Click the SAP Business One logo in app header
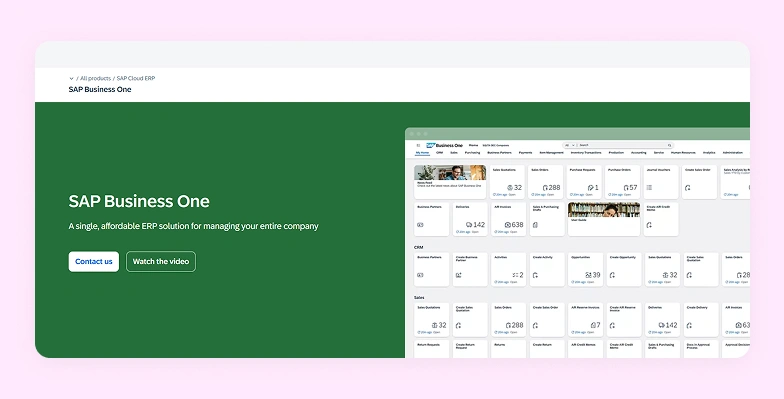The height and width of the screenshot is (399, 784). tap(444, 146)
